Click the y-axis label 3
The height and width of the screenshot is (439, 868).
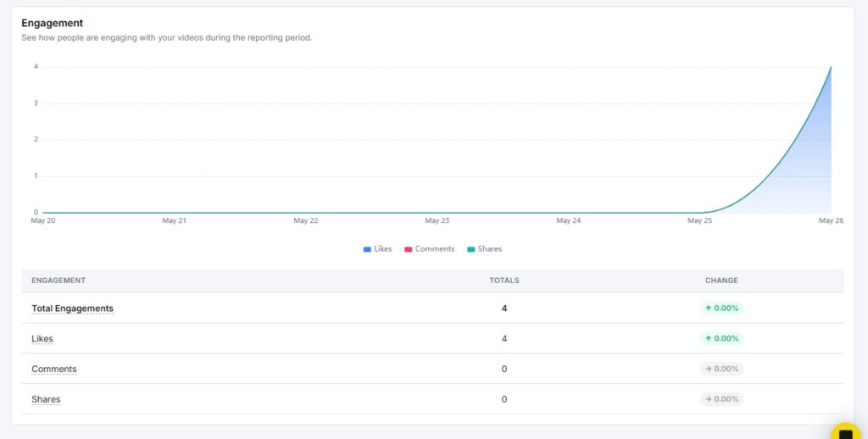[36, 103]
